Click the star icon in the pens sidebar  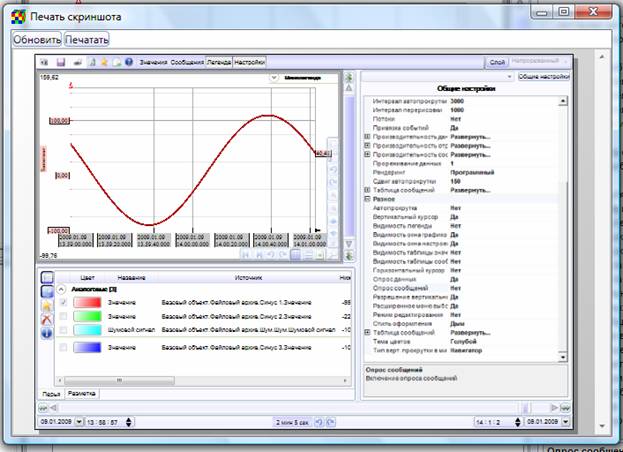[47, 305]
